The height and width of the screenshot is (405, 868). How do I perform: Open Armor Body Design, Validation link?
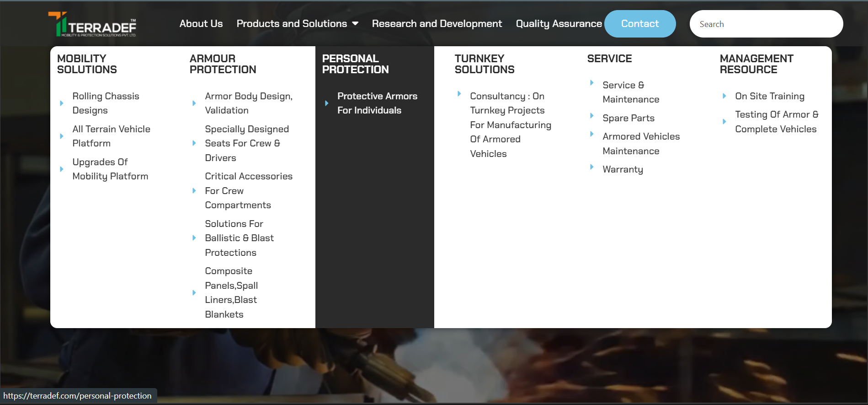[x=249, y=103]
